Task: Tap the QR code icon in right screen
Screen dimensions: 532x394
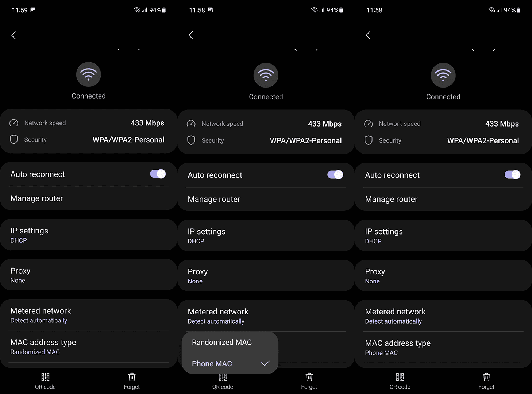Action: click(400, 377)
